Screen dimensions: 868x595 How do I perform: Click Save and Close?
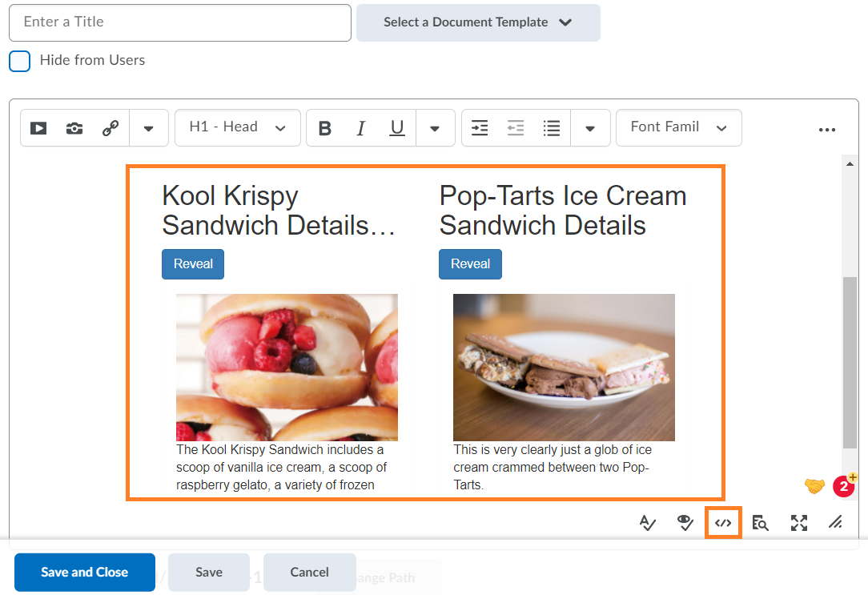point(84,572)
